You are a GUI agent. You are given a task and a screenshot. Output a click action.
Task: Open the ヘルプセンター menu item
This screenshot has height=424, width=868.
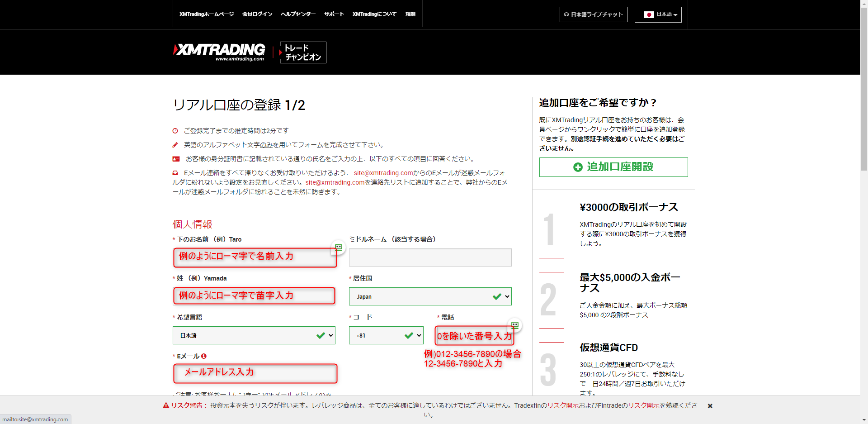tap(298, 14)
